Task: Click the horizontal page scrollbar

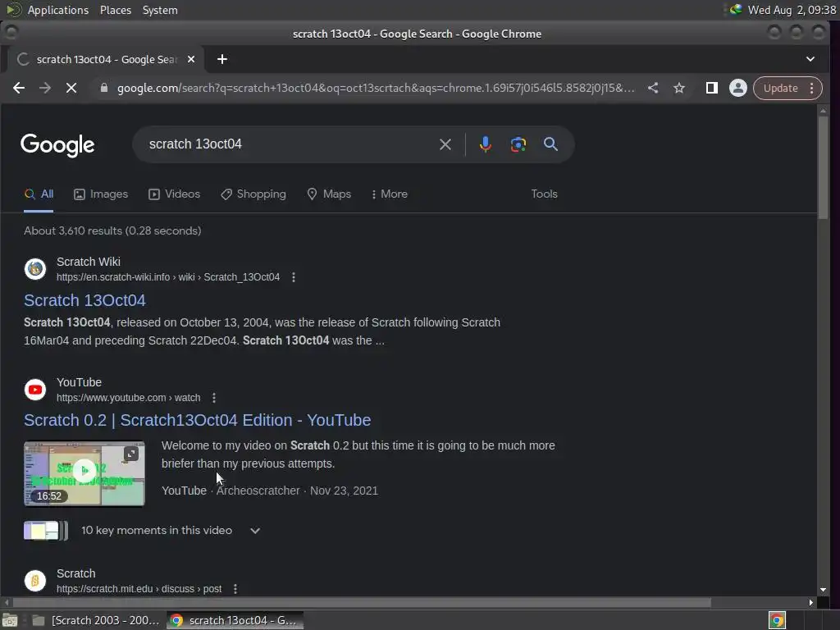Action: point(362,603)
